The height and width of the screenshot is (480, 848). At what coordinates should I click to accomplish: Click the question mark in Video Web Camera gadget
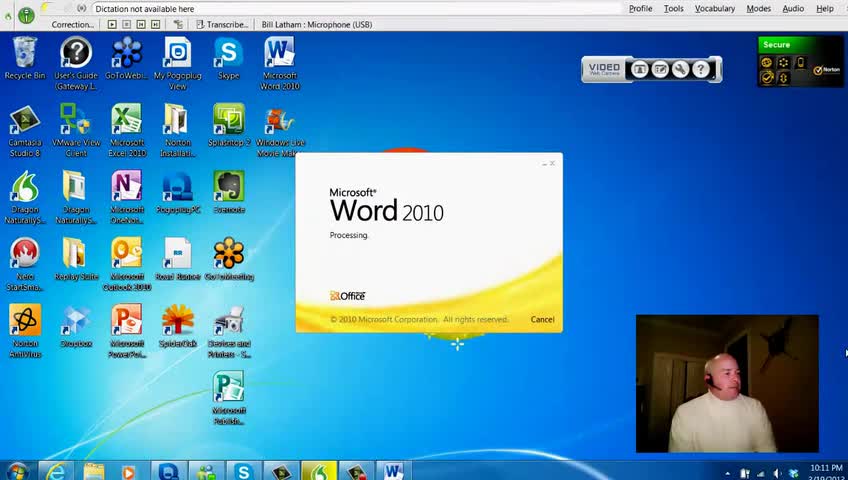pyautogui.click(x=701, y=69)
